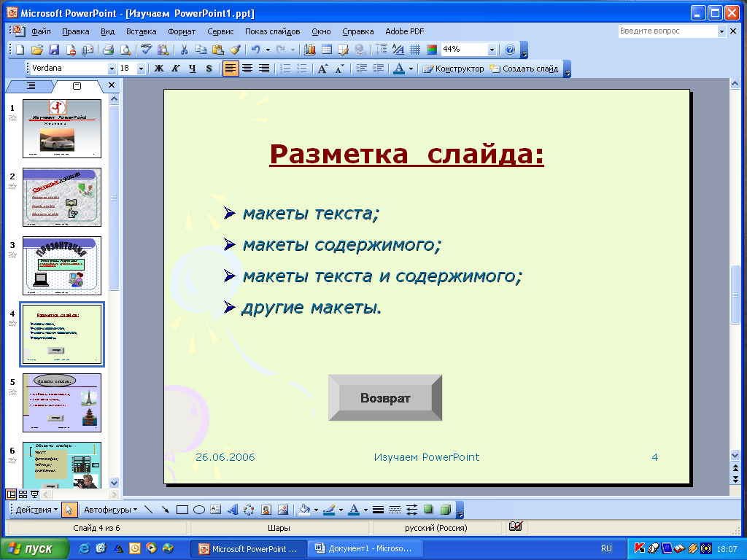Click the New presentation icon

click(20, 50)
